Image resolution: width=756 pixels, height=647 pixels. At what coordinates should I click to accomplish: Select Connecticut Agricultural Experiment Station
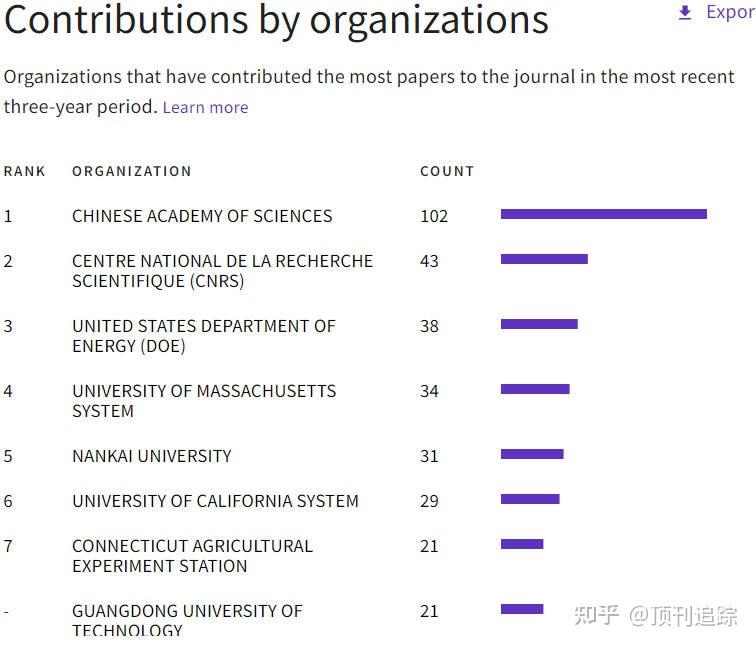click(192, 556)
